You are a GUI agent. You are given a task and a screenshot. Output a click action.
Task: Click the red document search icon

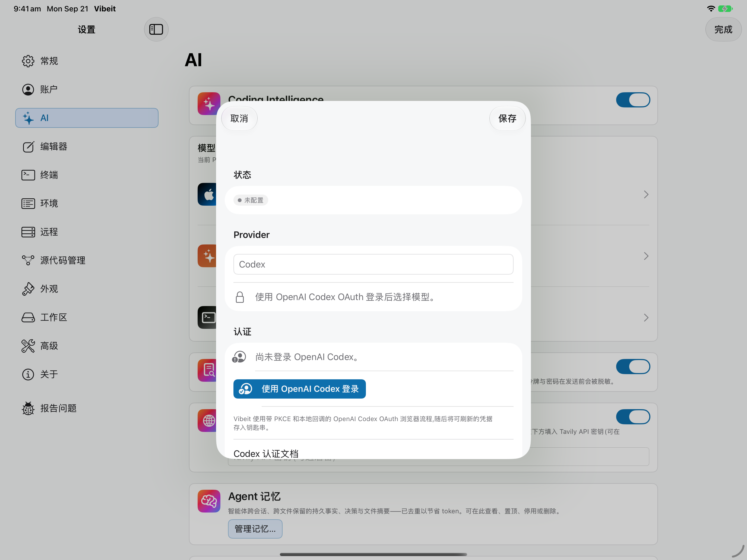(207, 370)
